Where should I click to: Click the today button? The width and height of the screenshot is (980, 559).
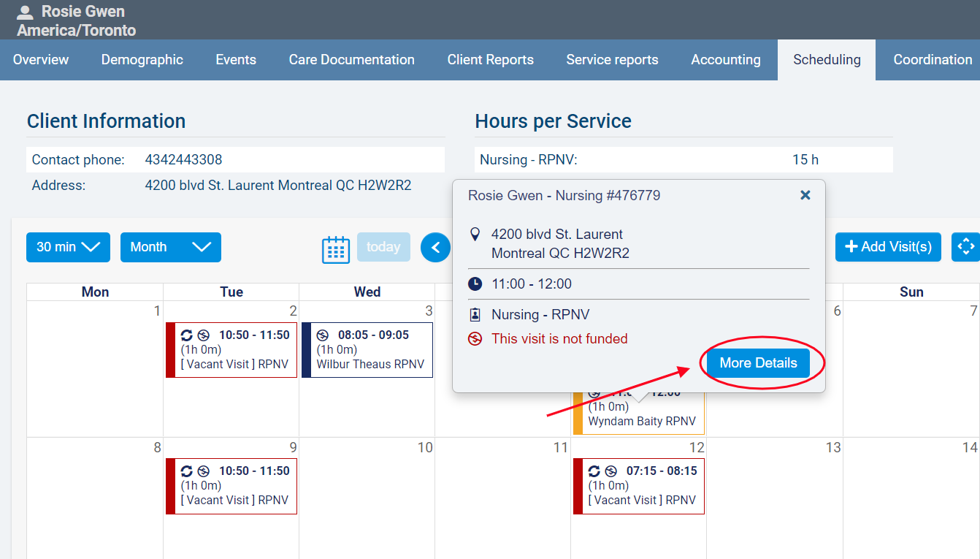[x=383, y=247]
